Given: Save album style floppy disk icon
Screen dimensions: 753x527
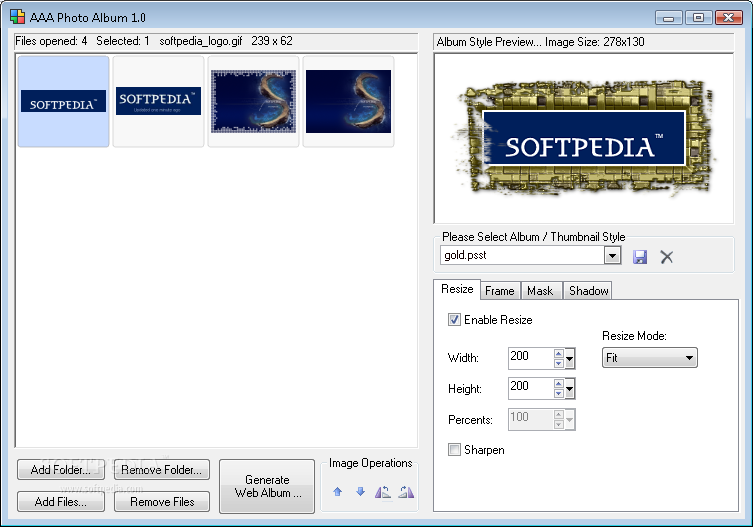Looking at the screenshot, I should click(640, 257).
